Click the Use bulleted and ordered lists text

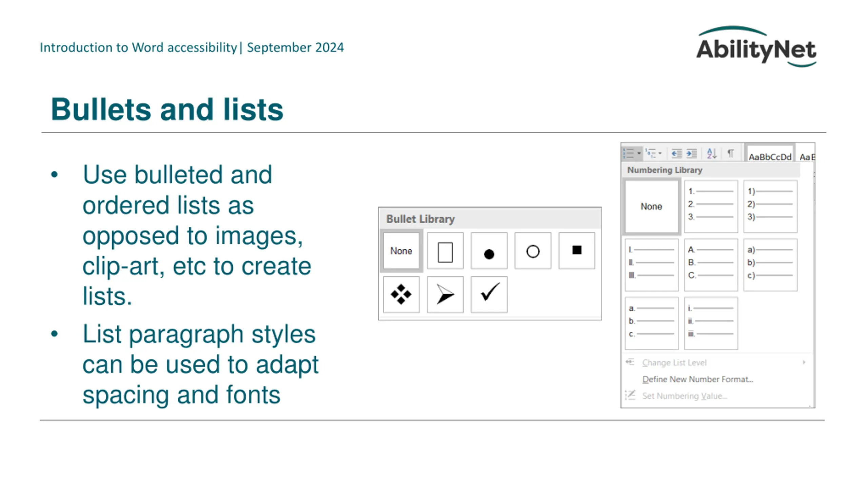click(x=197, y=235)
